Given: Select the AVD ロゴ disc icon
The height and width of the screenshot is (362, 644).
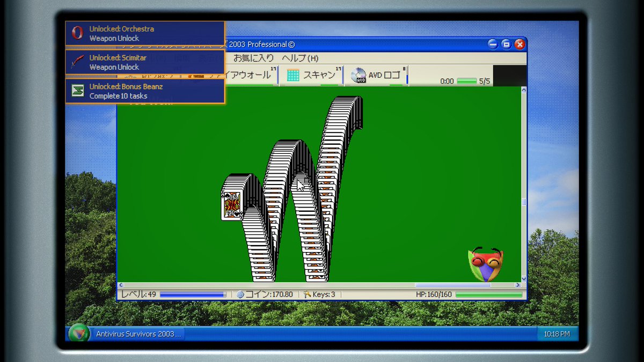Looking at the screenshot, I should pyautogui.click(x=358, y=75).
